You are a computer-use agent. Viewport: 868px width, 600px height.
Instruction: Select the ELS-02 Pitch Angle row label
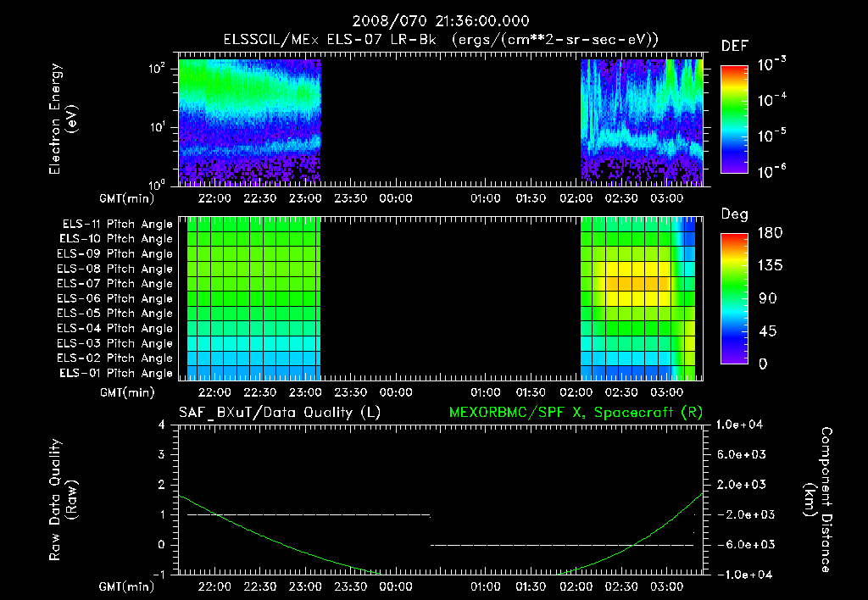coord(115,358)
